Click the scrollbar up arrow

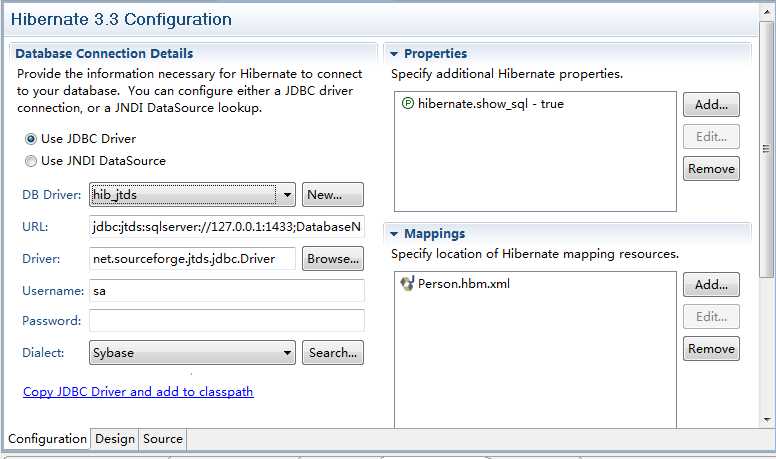click(767, 11)
